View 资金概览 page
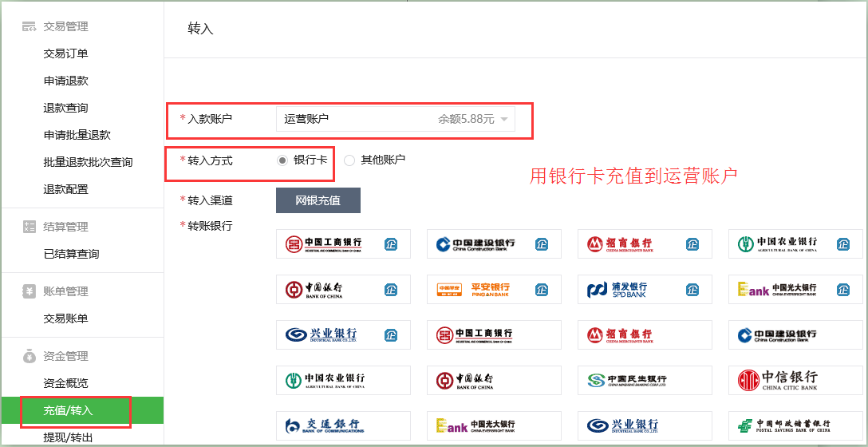This screenshot has height=447, width=868. click(x=66, y=383)
